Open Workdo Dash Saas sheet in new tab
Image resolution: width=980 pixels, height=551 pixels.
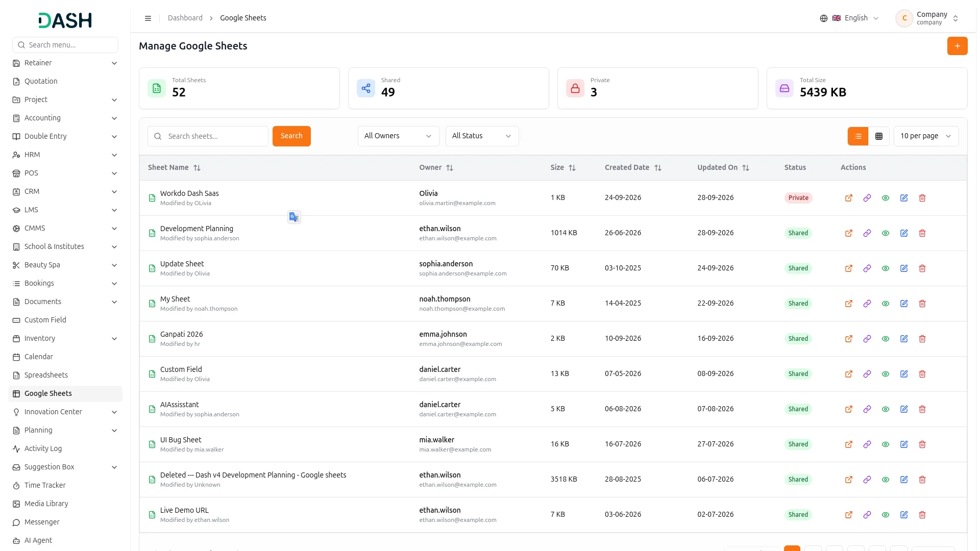click(x=849, y=198)
